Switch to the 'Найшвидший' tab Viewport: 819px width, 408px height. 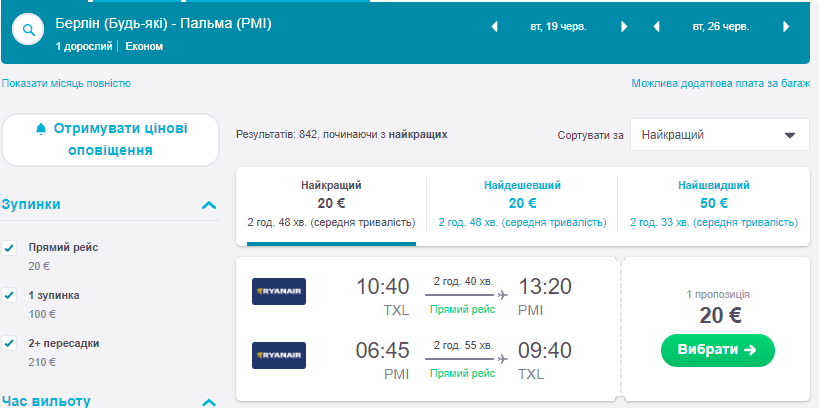pyautogui.click(x=714, y=203)
